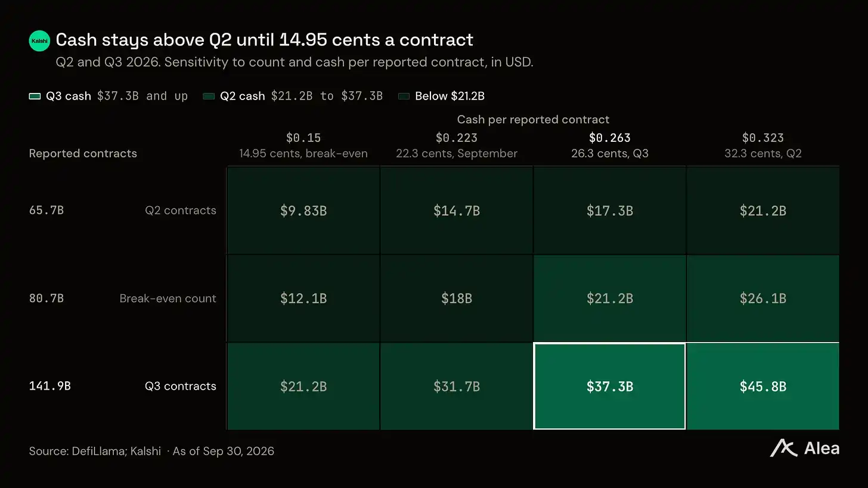Select the $31.7B cell

(x=457, y=386)
